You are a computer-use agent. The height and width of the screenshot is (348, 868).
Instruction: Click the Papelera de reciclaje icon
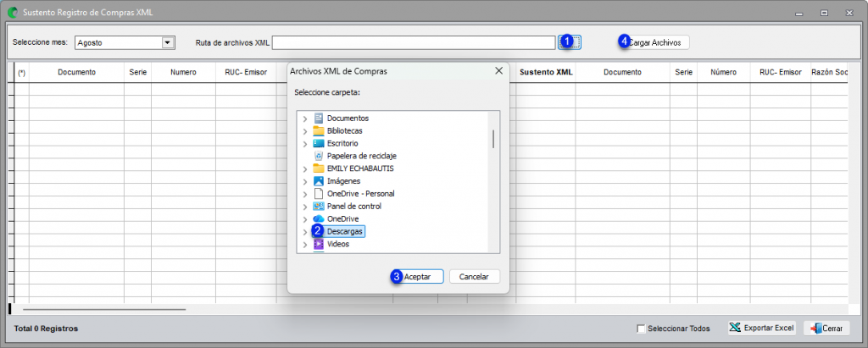319,156
